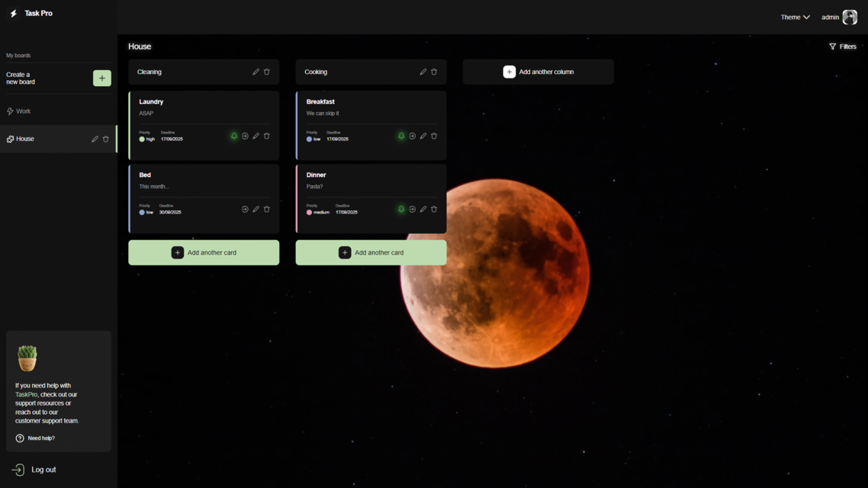The image size is (868, 488).
Task: Click the cactus plant image in help box
Action: (27, 358)
